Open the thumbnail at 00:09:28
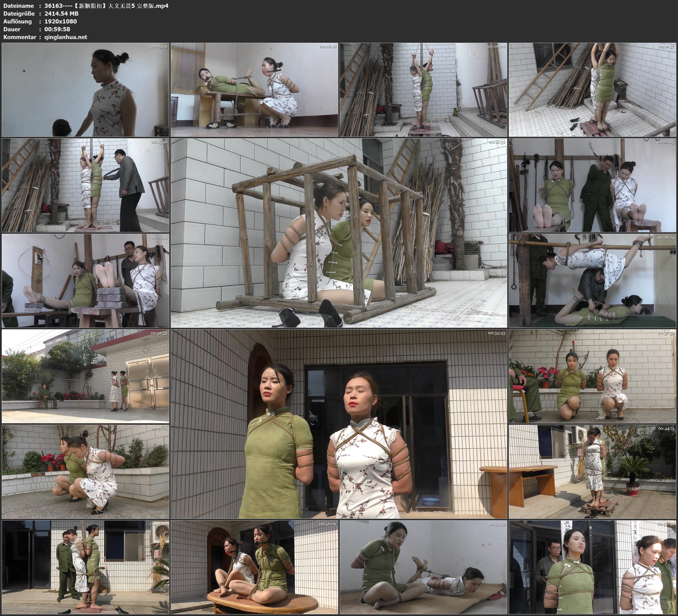 (423, 90)
